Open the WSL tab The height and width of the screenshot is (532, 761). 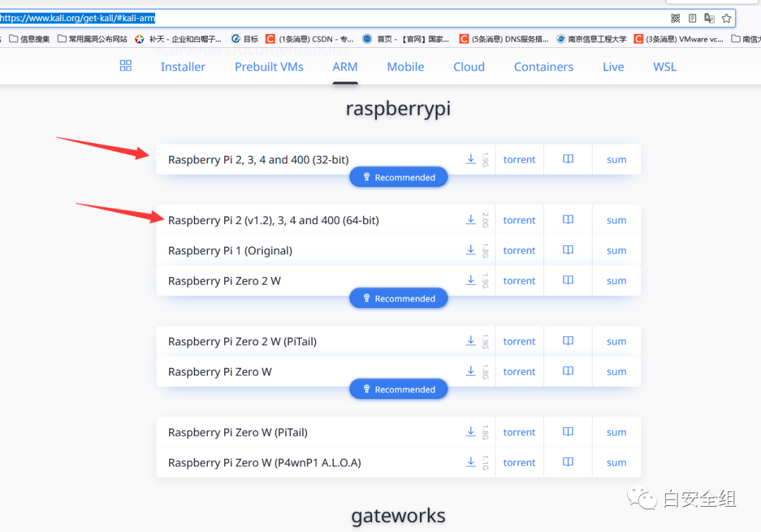[x=664, y=67]
